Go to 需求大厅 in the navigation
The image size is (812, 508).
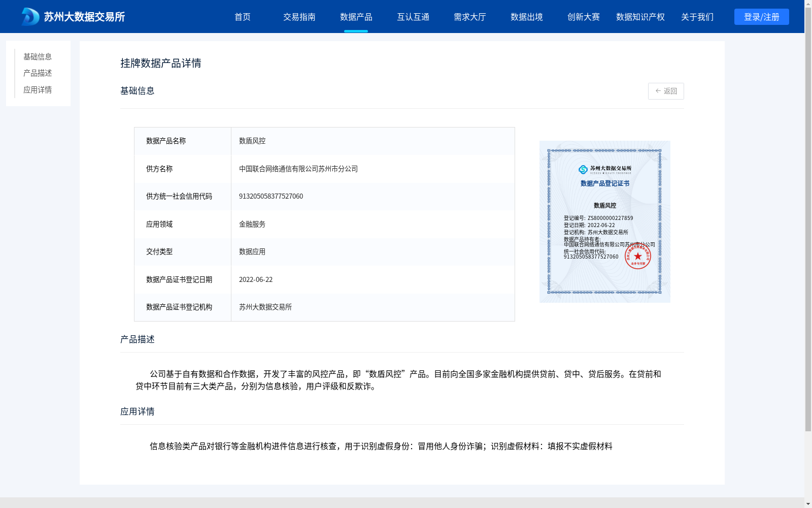tap(470, 17)
